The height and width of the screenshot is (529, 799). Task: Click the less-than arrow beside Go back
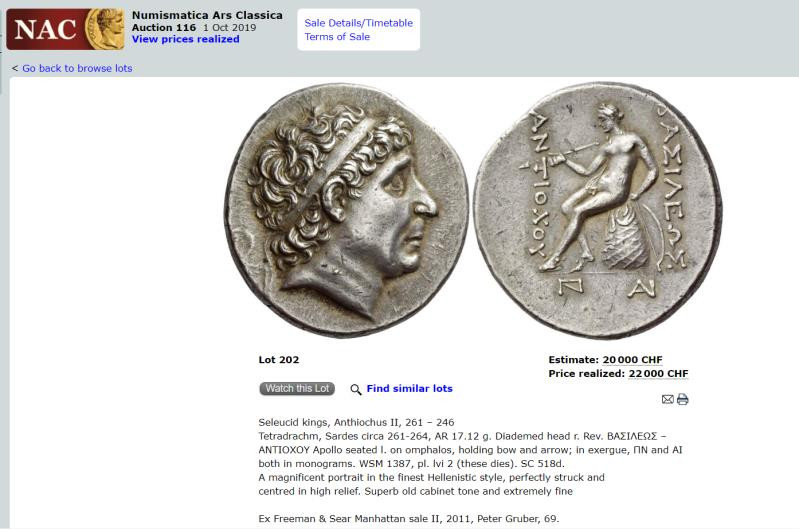15,68
